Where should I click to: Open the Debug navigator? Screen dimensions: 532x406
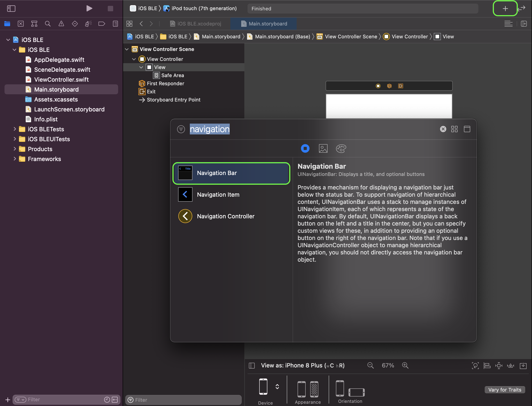click(88, 24)
